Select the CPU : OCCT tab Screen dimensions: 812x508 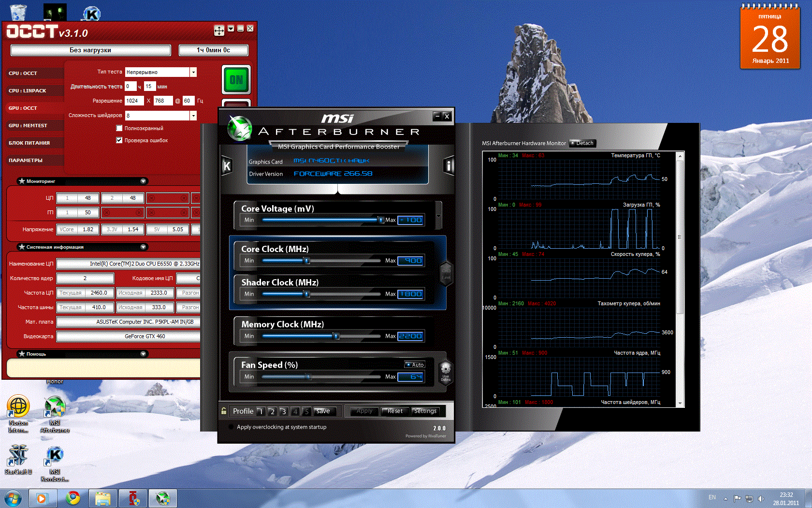click(35, 74)
